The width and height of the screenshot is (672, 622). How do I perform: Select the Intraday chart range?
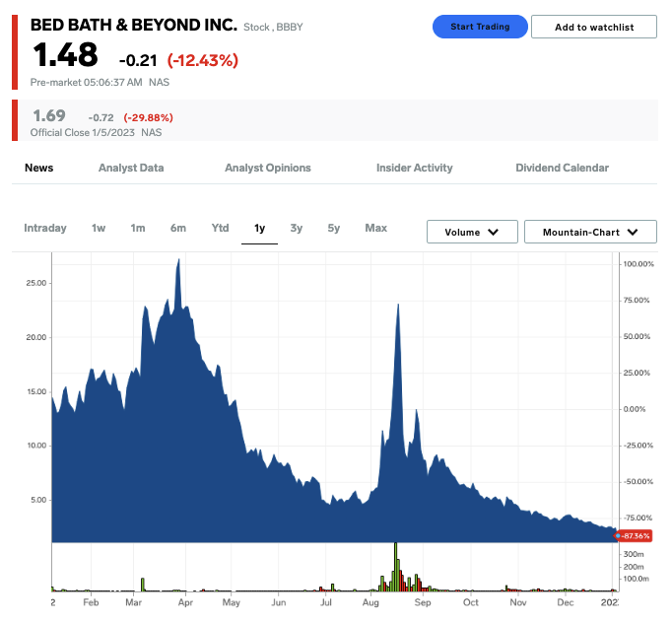click(45, 228)
